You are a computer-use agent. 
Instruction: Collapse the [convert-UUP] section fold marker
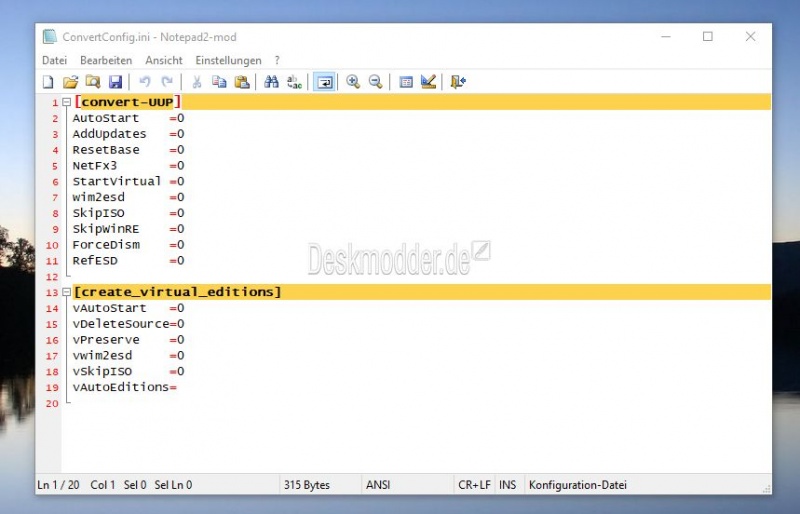coord(66,102)
